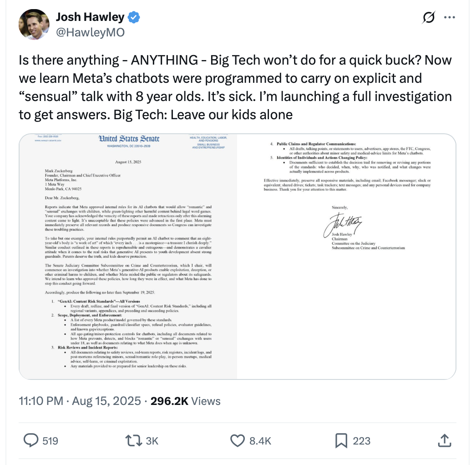476x465 pixels.
Task: Click the repost arrows icon
Action: [132, 440]
